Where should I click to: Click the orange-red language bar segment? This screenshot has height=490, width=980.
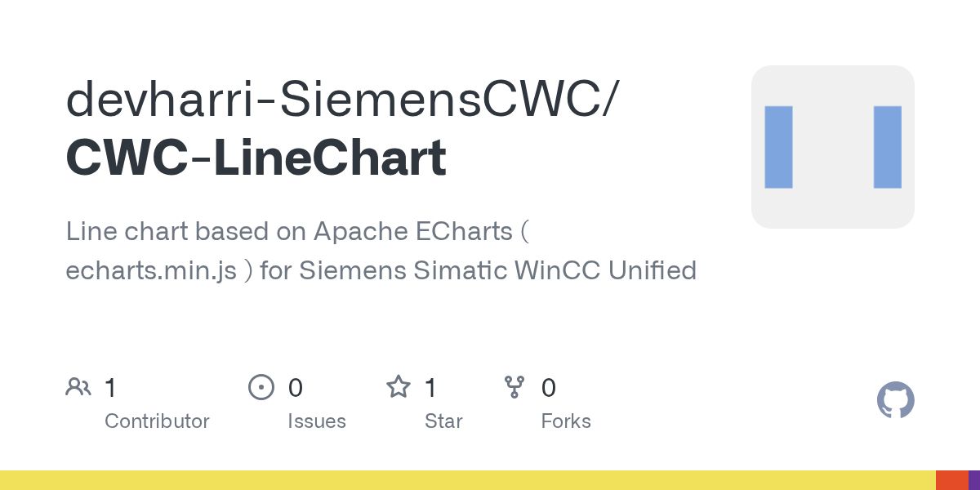(952, 480)
